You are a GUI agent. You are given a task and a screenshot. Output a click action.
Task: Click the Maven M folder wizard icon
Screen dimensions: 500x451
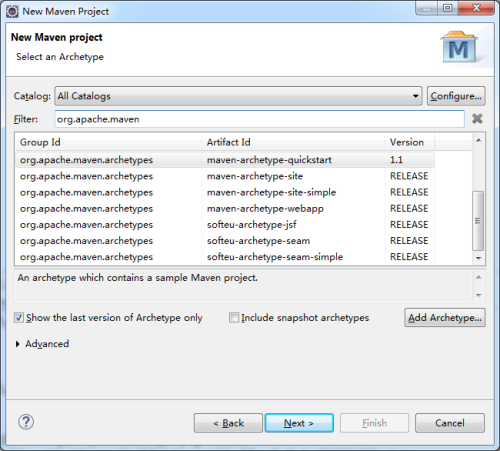tap(459, 47)
